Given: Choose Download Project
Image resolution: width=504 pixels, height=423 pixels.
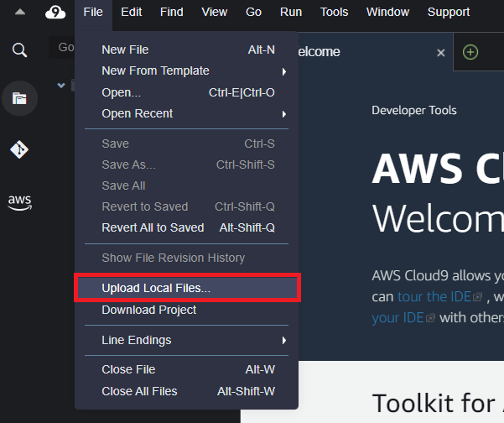Looking at the screenshot, I should point(186,310).
